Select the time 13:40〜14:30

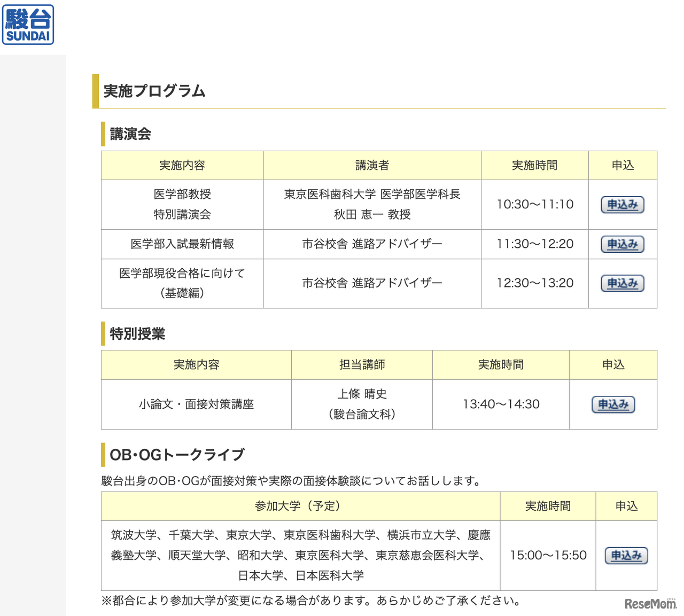click(501, 404)
